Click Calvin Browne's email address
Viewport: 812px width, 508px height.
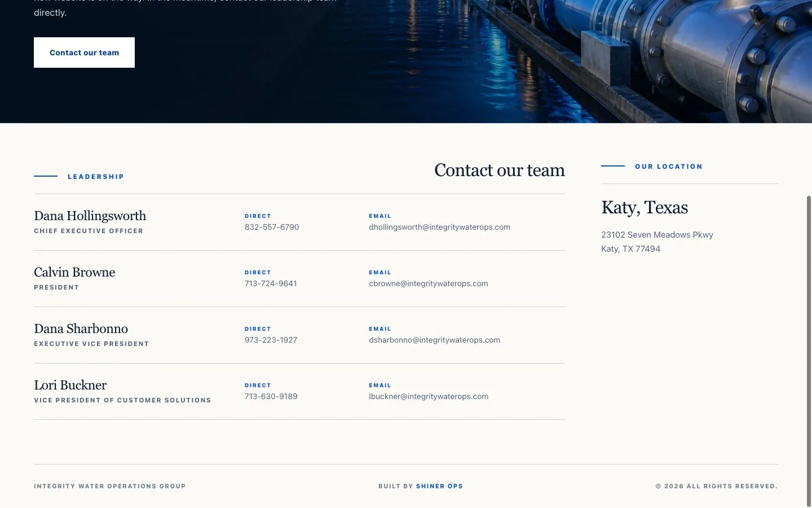(x=429, y=283)
